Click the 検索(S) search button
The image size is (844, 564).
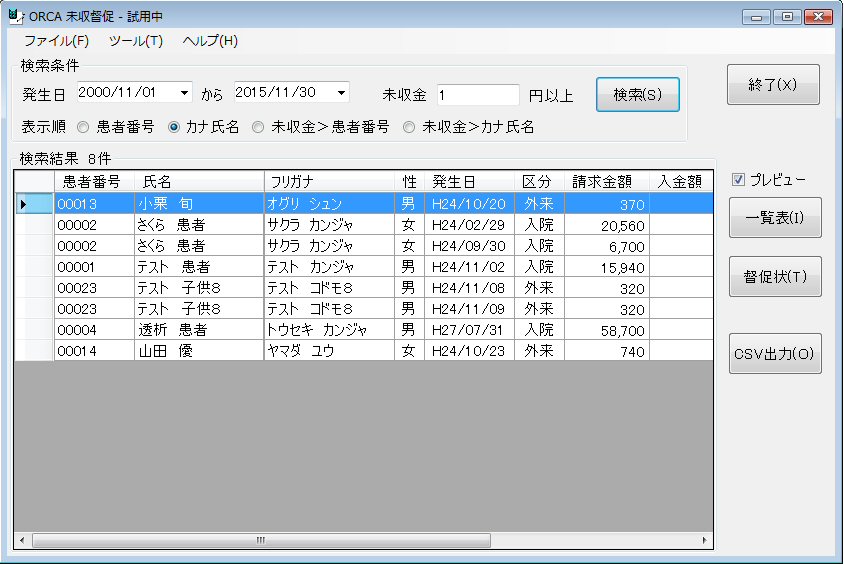637,95
